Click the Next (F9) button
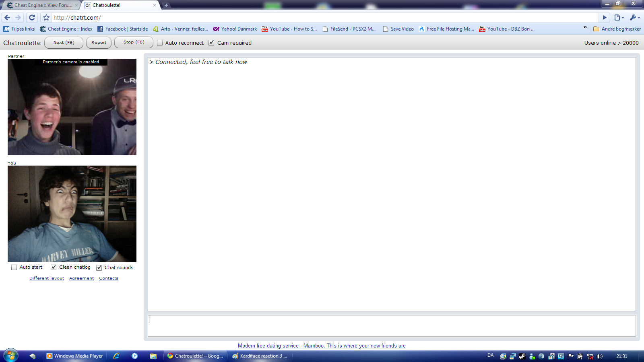Screen dimensions: 644x362 [64, 42]
